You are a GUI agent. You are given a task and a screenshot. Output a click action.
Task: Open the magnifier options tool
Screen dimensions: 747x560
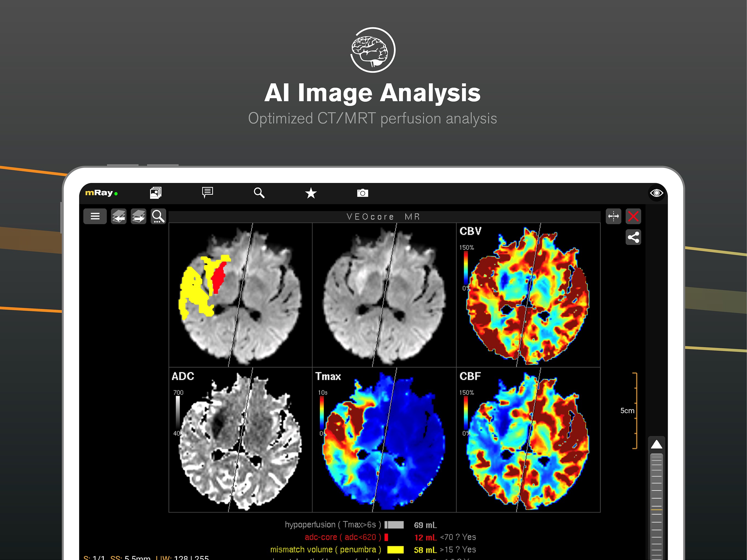pyautogui.click(x=158, y=216)
